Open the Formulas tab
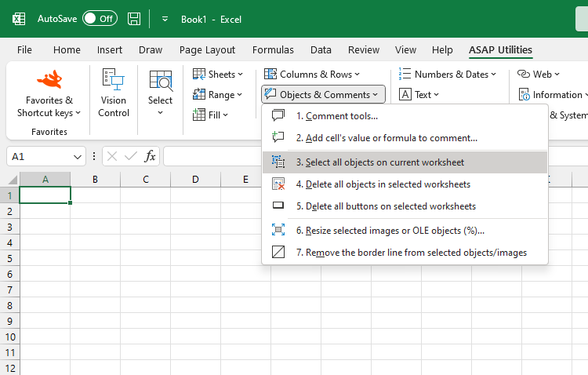 [273, 50]
